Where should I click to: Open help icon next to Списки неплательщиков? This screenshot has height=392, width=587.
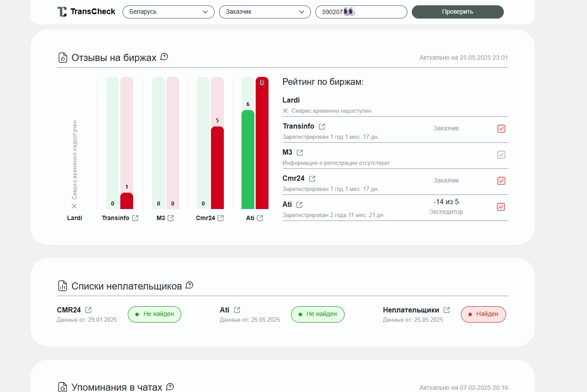pos(189,285)
